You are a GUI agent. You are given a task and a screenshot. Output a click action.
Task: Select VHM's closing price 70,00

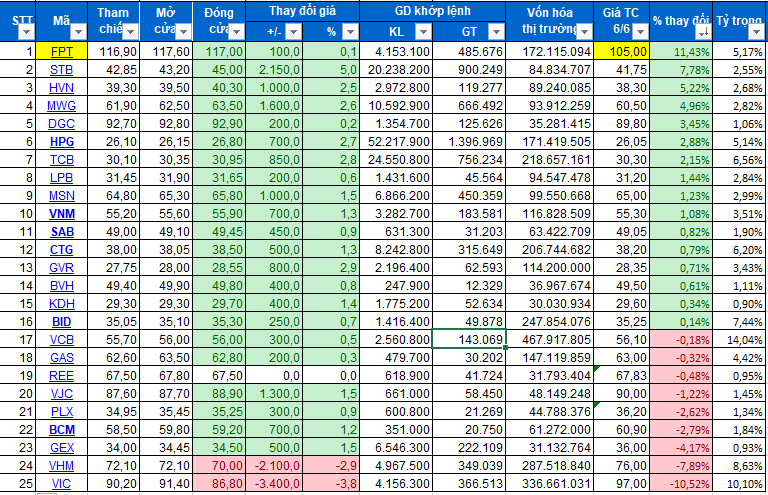pos(219,466)
